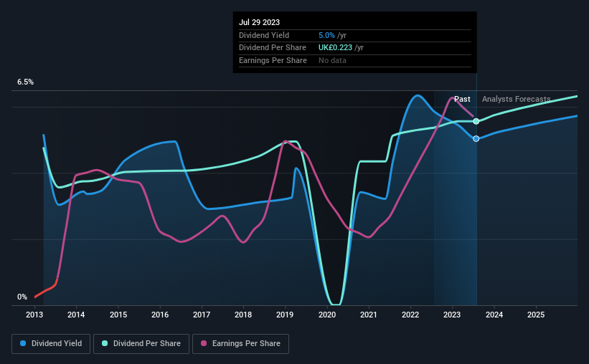Viewport: 589px width, 364px height.
Task: Toggle the Earnings Per Share legend button
Action: [240, 344]
